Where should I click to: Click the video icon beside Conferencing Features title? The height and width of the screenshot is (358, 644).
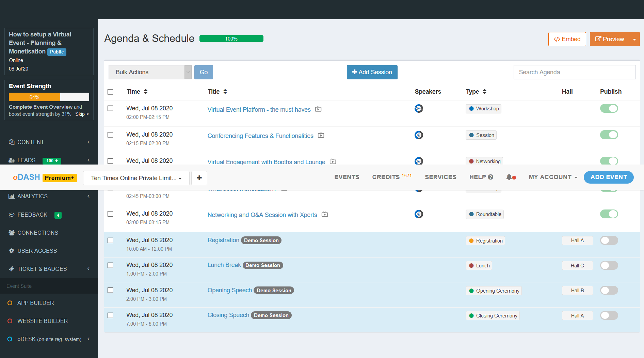(321, 135)
